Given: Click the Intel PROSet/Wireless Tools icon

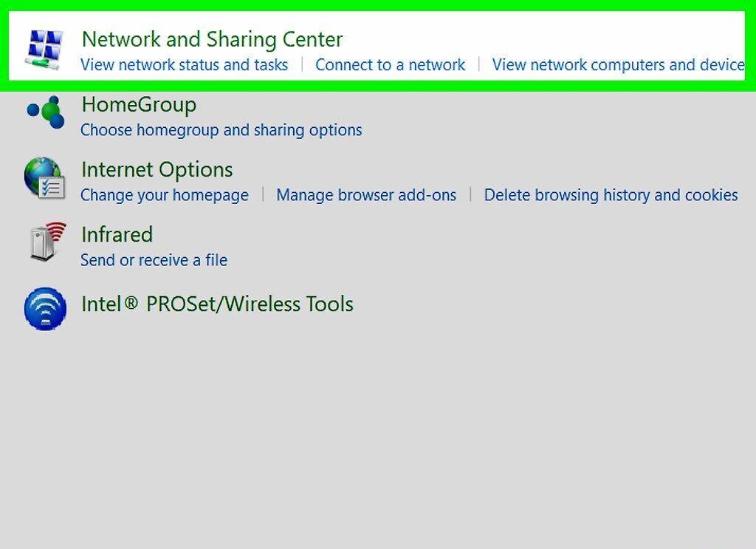Looking at the screenshot, I should 45,309.
